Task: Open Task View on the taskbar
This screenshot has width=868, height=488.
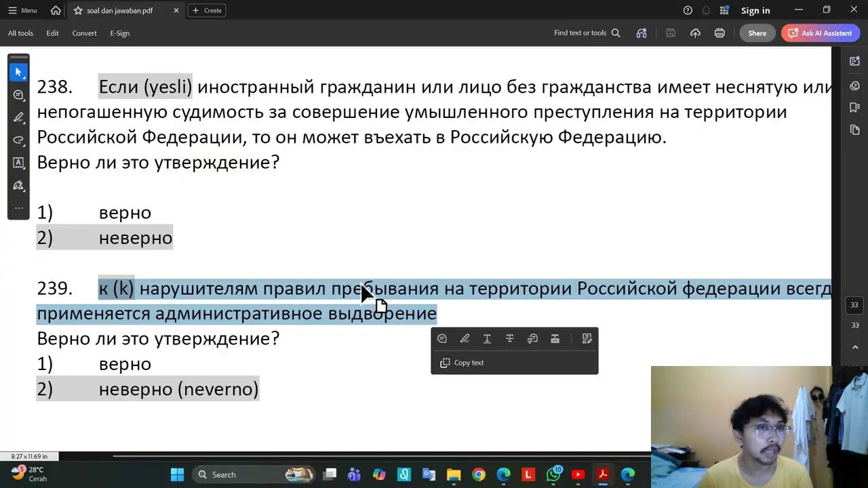Action: (x=330, y=474)
